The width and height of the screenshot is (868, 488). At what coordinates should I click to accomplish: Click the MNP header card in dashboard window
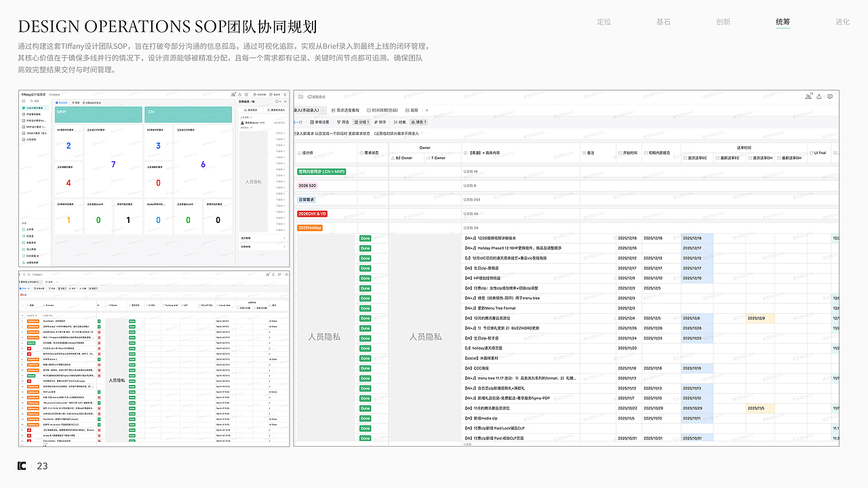coord(98,114)
